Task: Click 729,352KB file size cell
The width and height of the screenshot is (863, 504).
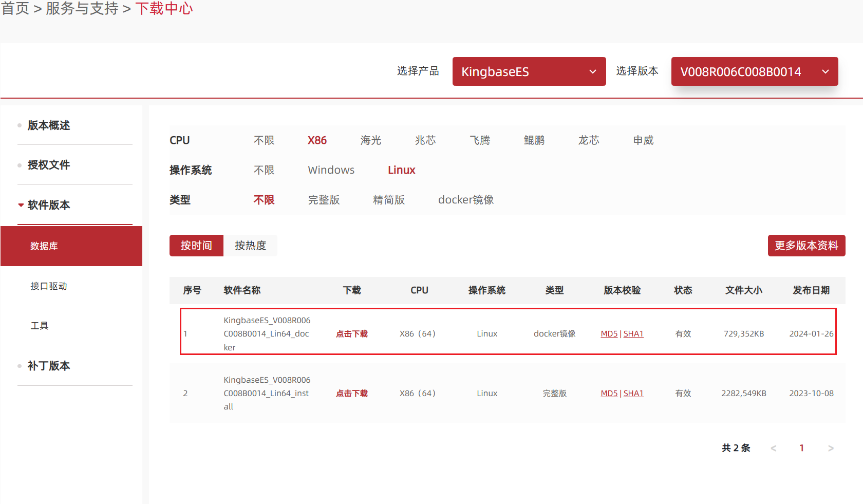Action: click(x=744, y=334)
